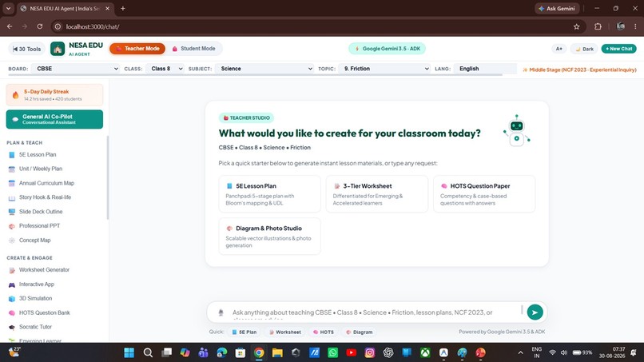Click the Slide Deck Outline monitor icon
Image resolution: width=644 pixels, height=362 pixels.
tap(12, 212)
